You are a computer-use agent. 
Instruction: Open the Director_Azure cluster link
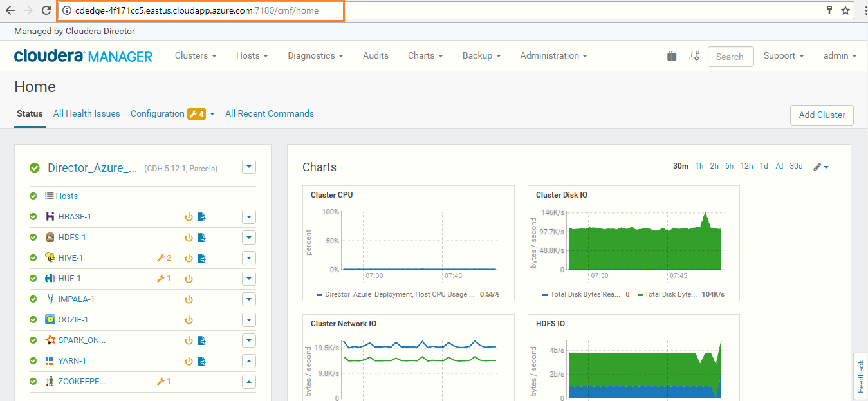pyautogui.click(x=93, y=168)
